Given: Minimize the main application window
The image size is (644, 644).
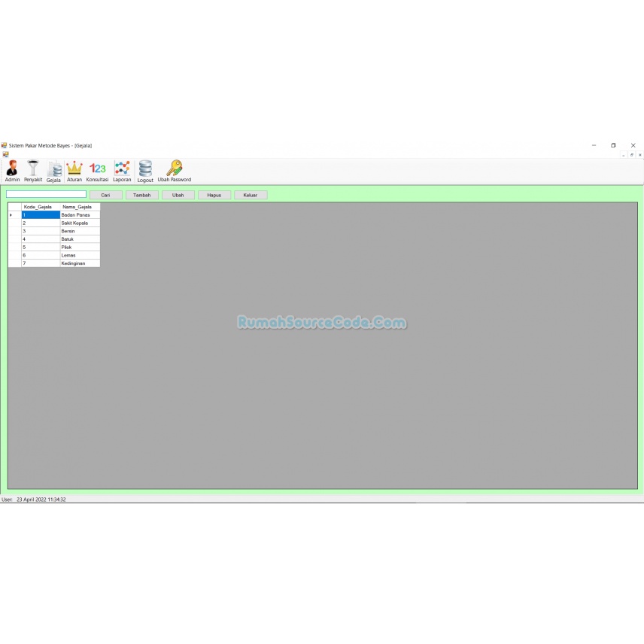Looking at the screenshot, I should click(594, 145).
